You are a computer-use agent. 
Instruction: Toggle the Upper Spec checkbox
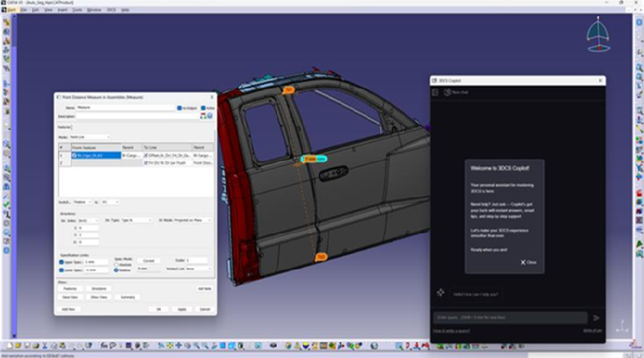click(61, 262)
